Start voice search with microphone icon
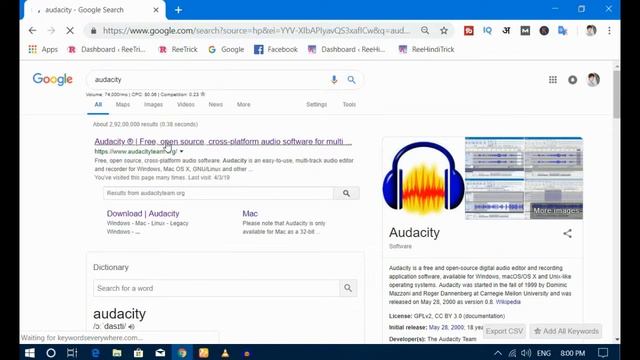The height and width of the screenshot is (360, 640). (334, 80)
